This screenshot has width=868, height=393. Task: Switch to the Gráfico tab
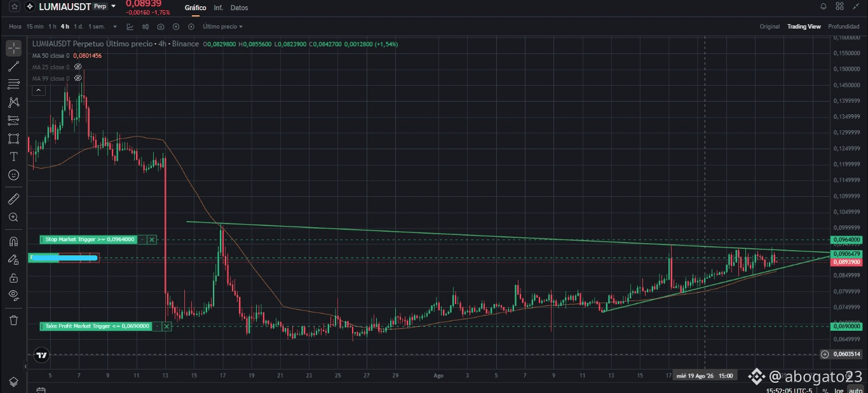195,8
